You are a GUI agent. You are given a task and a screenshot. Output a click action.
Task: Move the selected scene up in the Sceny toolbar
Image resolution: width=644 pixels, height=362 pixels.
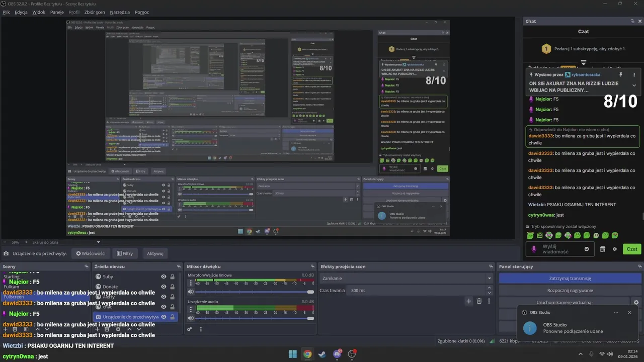point(37,329)
